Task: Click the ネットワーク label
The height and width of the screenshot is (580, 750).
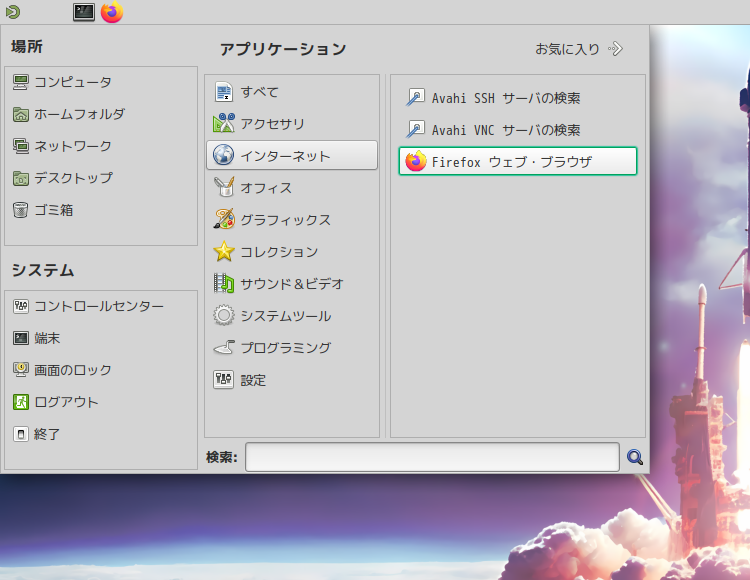Action: pyautogui.click(x=73, y=146)
